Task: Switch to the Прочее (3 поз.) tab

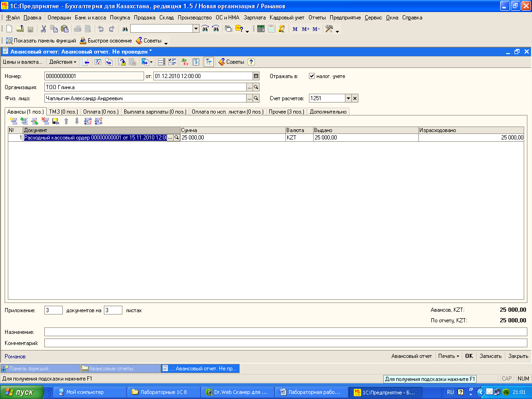Action: [x=286, y=112]
